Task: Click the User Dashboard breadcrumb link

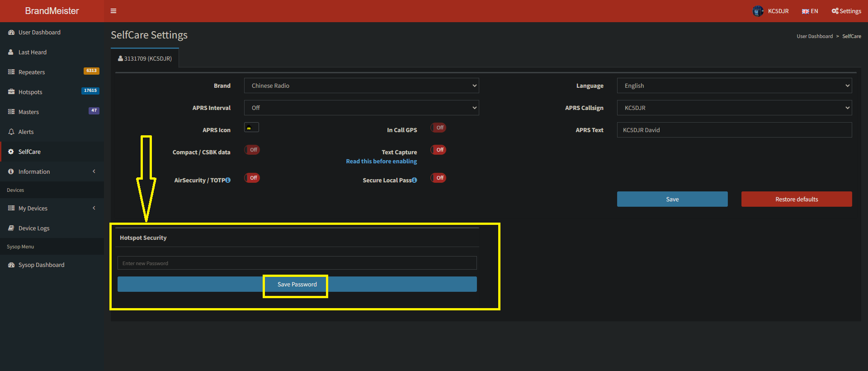Action: coord(815,36)
